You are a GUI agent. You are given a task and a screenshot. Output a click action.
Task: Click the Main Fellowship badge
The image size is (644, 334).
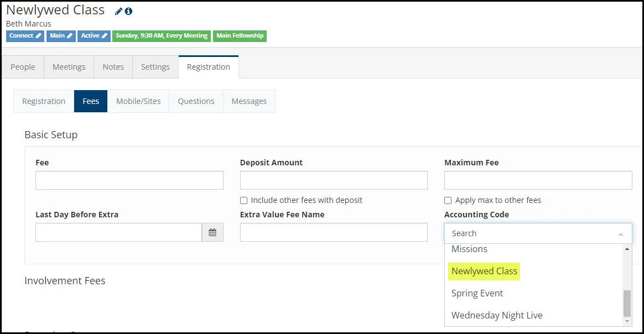point(240,36)
